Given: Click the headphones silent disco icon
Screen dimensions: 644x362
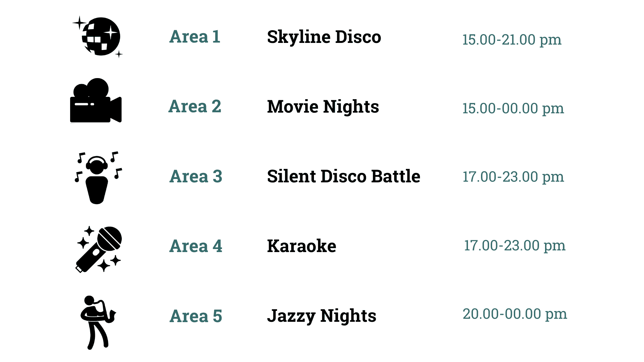Looking at the screenshot, I should pyautogui.click(x=98, y=178).
